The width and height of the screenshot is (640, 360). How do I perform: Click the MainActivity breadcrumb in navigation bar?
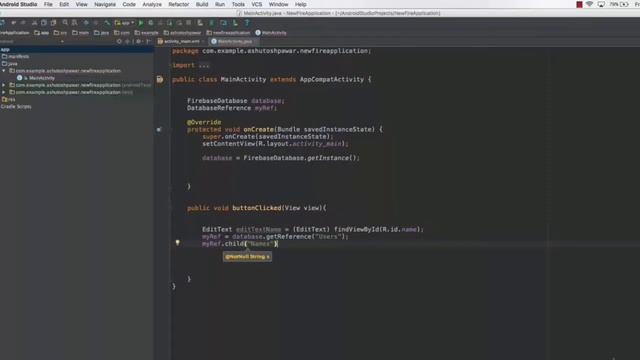[271, 33]
